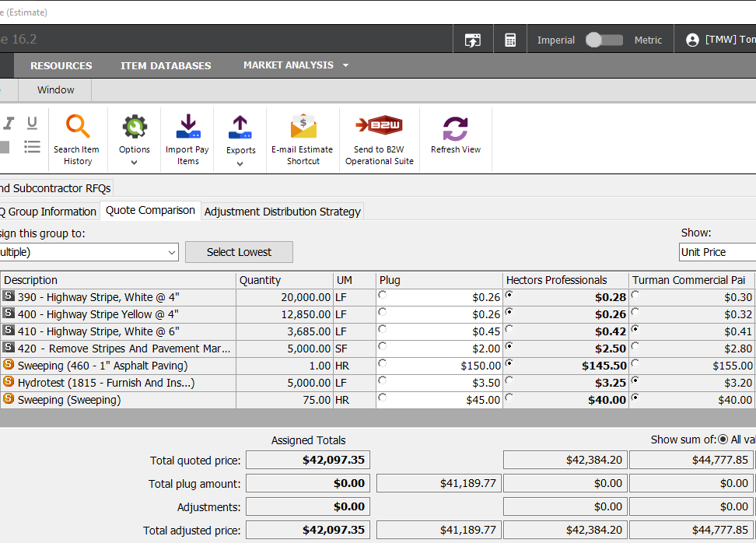Open Adjustment Distribution Strategy tab
The width and height of the screenshot is (756, 543).
(282, 212)
